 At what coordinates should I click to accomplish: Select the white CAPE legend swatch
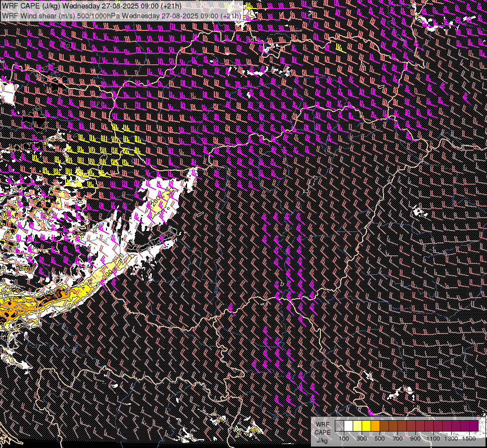coord(349,426)
